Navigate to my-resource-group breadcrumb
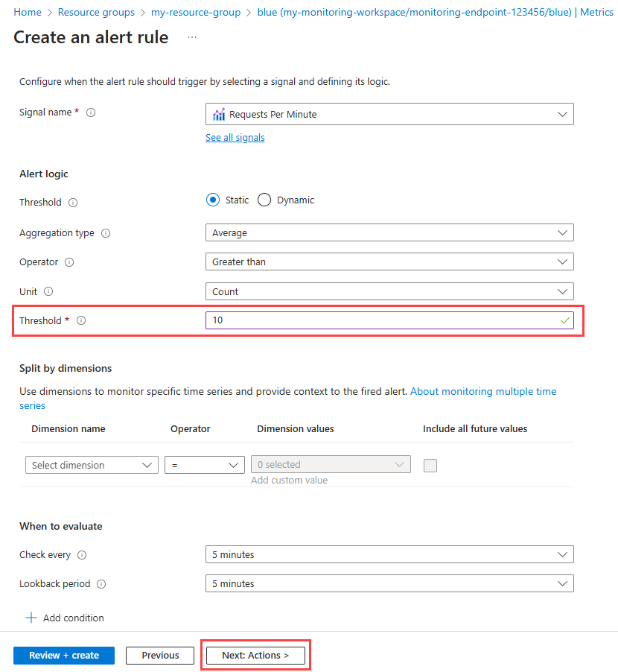 point(196,13)
